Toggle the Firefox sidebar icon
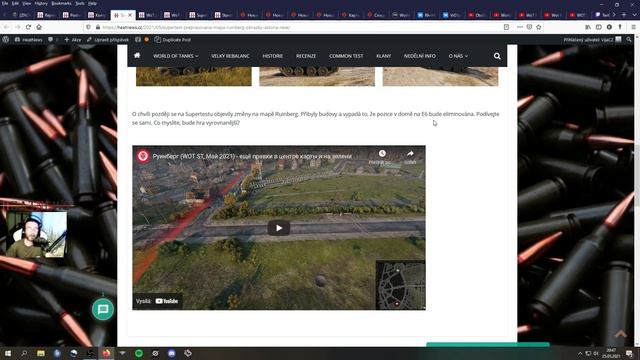Image resolution: width=640 pixels, height=360 pixels. [x=598, y=27]
